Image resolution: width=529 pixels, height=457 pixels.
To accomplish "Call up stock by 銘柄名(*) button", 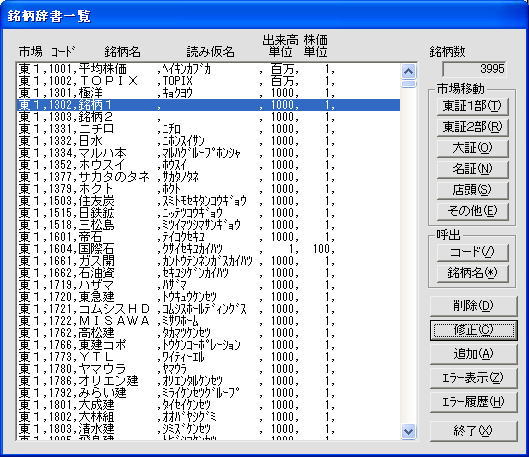I will click(x=472, y=273).
